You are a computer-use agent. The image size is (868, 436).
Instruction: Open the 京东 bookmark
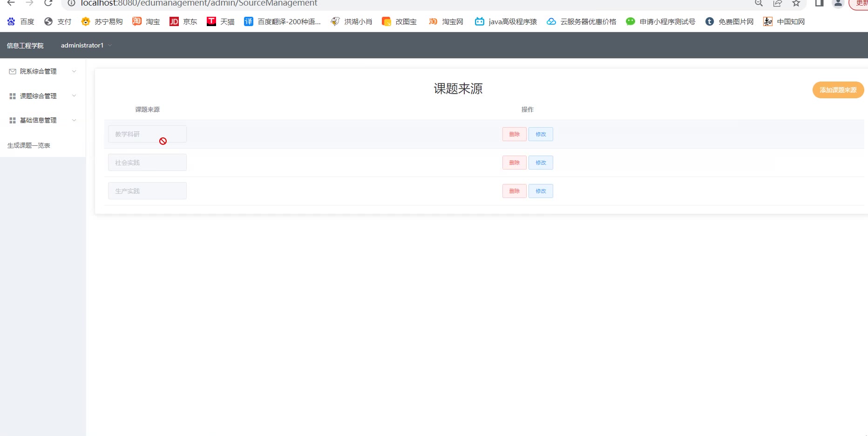pos(183,21)
